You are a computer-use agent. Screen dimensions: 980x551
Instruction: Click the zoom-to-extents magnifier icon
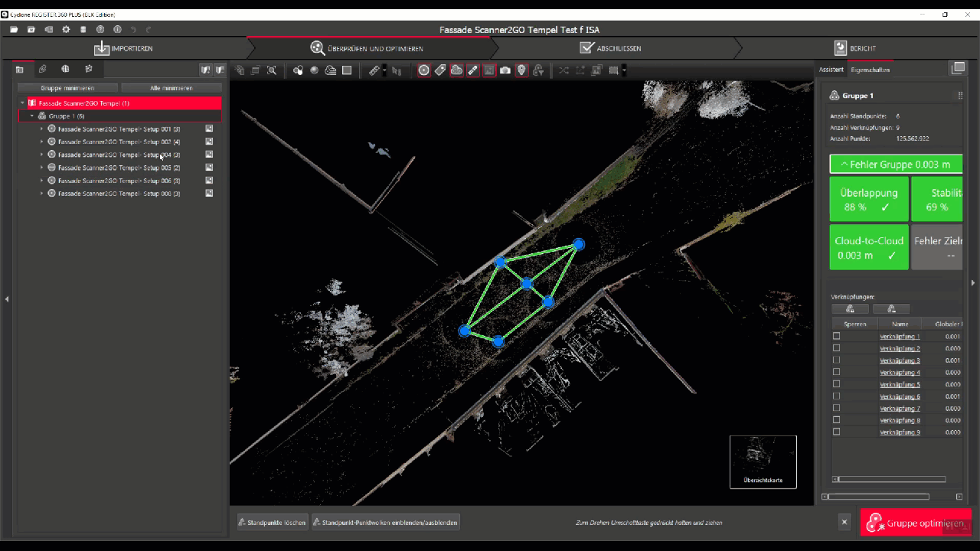coord(272,70)
